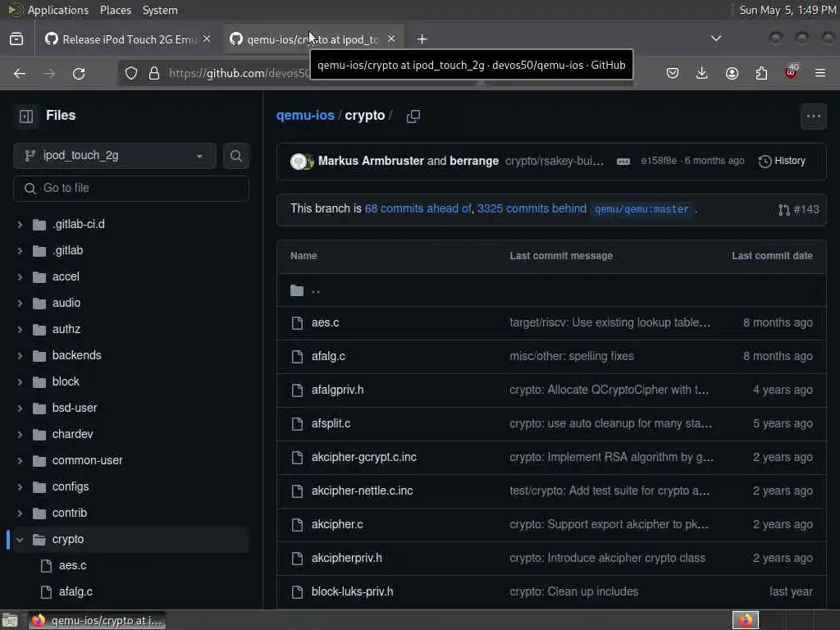Expand the bsd-user folder
The image size is (840, 630).
pyautogui.click(x=20, y=409)
